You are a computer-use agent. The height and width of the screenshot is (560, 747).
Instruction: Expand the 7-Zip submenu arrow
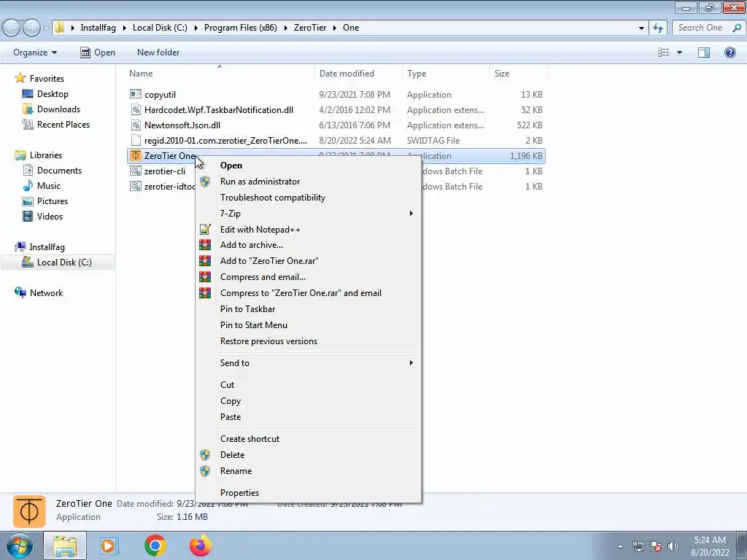pos(411,214)
